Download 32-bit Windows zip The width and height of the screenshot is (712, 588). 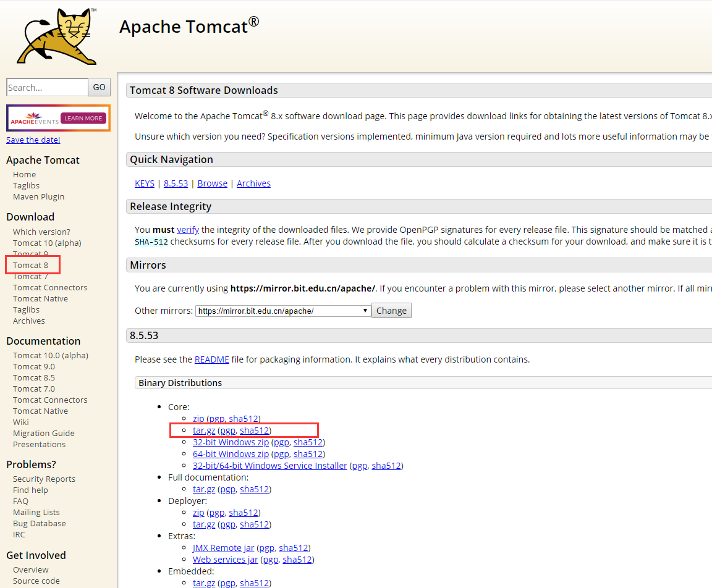(231, 442)
